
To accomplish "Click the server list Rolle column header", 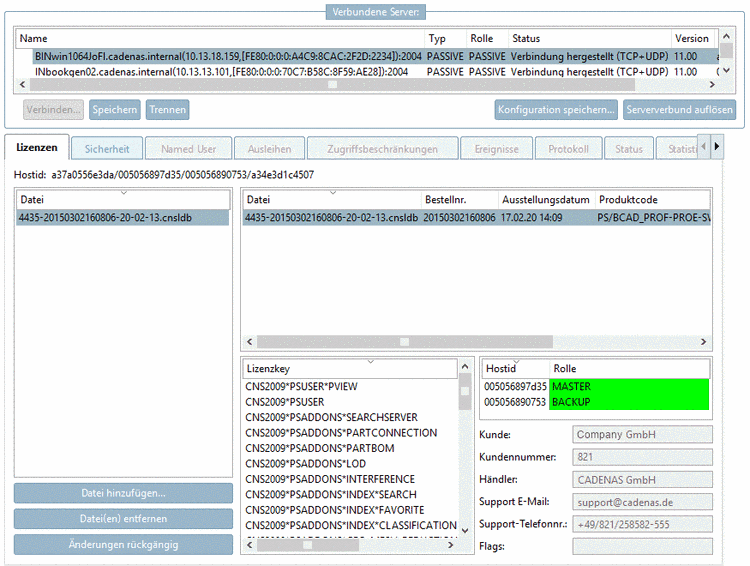I will coord(487,38).
